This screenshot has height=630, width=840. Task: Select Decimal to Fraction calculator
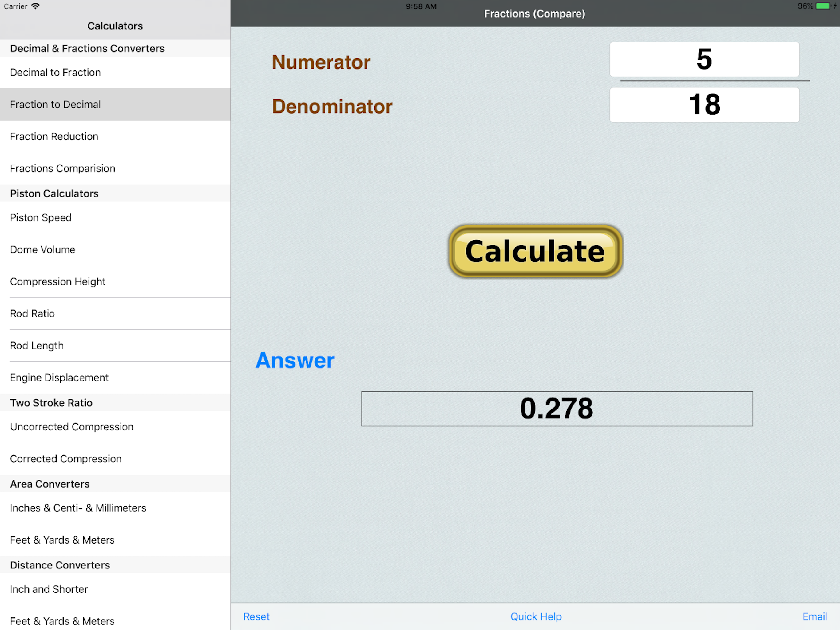(x=55, y=72)
